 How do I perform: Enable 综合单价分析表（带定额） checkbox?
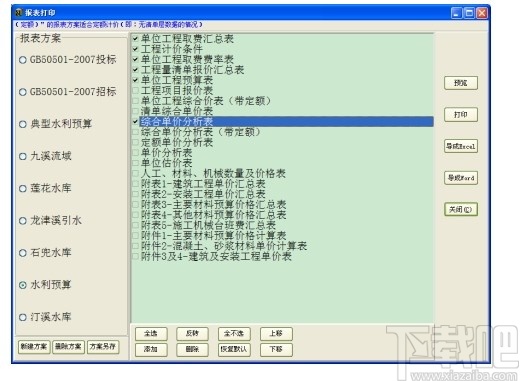[135, 132]
